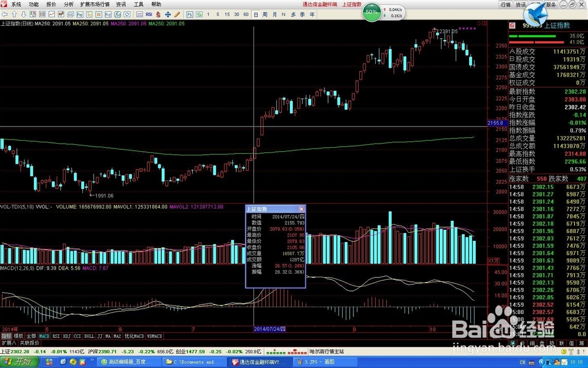Click the X1万 volume scale label
This screenshot has width=588, height=368.
pyautogui.click(x=493, y=261)
